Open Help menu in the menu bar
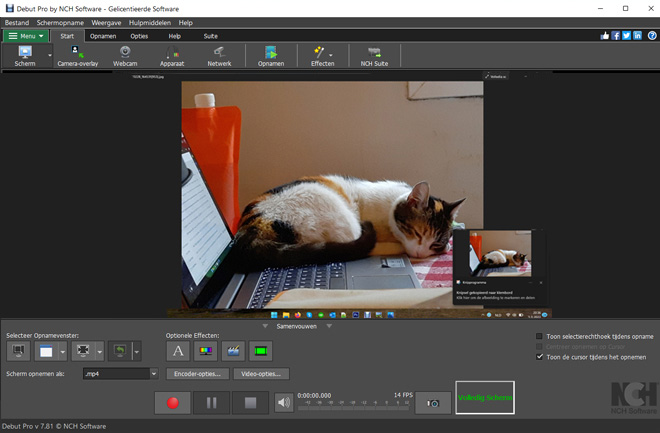This screenshot has height=433, width=660. (185, 23)
